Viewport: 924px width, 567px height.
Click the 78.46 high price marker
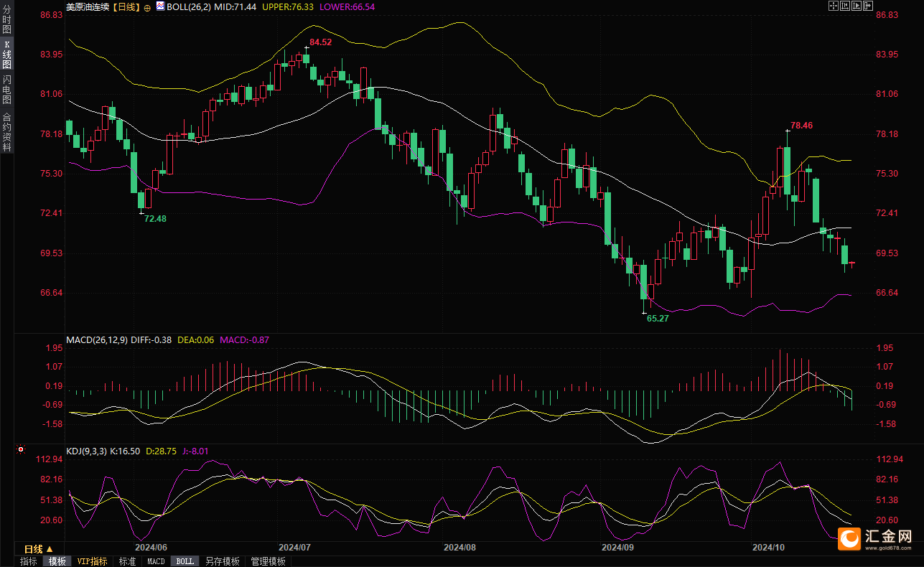click(801, 126)
